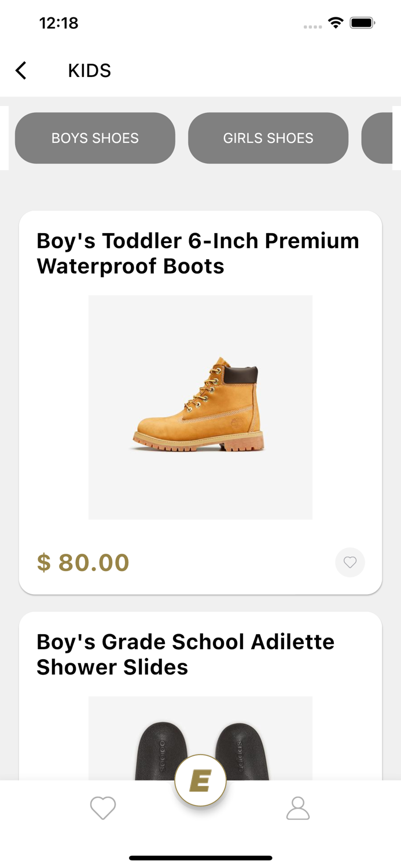Viewport: 401px width, 868px height.
Task: Tap the $ 80.00 price
Action: coord(83,562)
